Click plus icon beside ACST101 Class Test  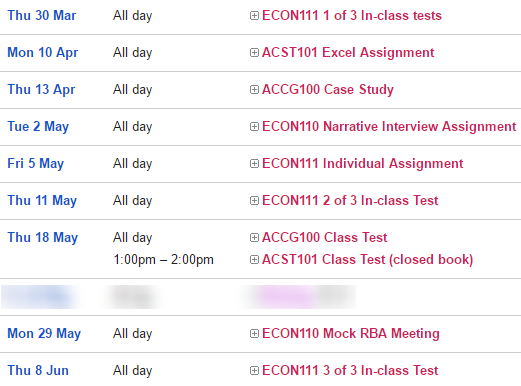tap(254, 260)
